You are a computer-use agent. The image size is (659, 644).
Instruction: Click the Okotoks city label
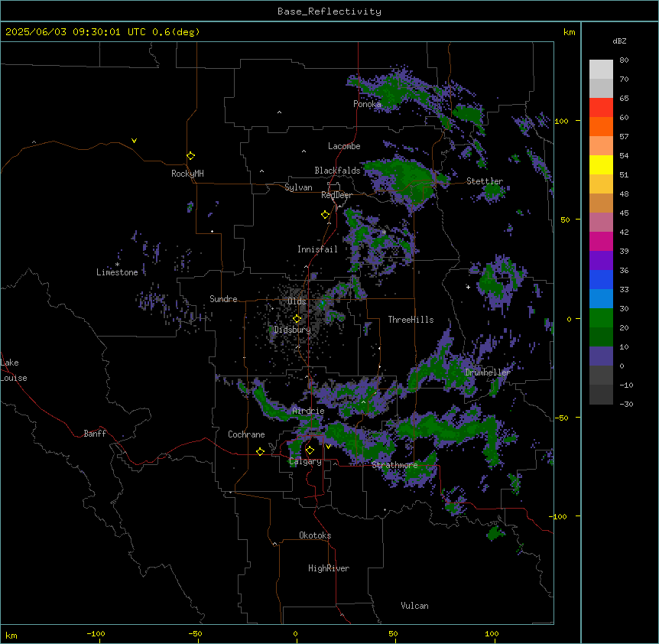pyautogui.click(x=315, y=535)
